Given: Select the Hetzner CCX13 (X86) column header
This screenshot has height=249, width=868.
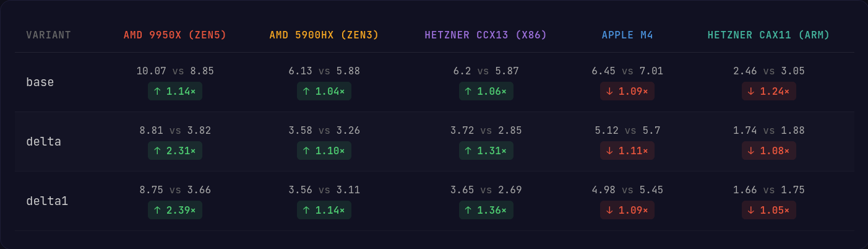Looking at the screenshot, I should (x=486, y=35).
